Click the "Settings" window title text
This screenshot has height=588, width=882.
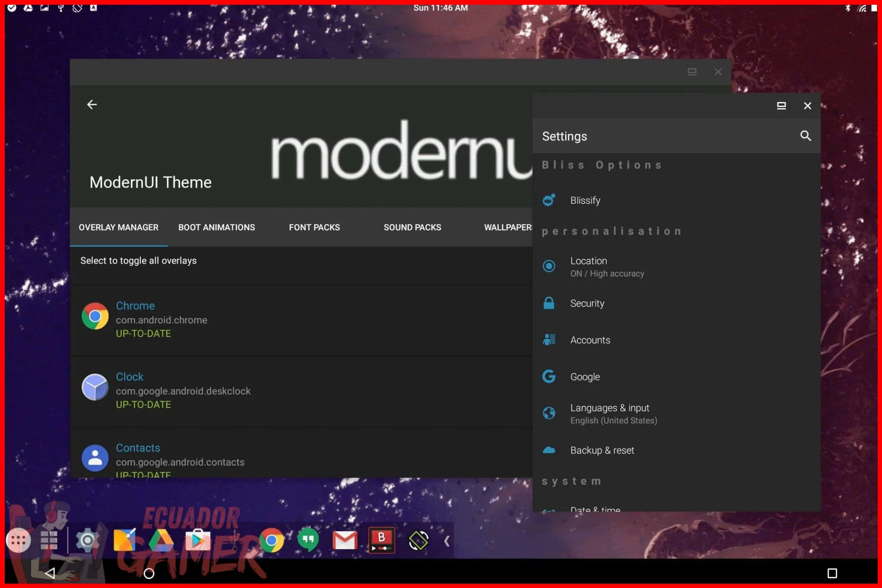(x=564, y=136)
